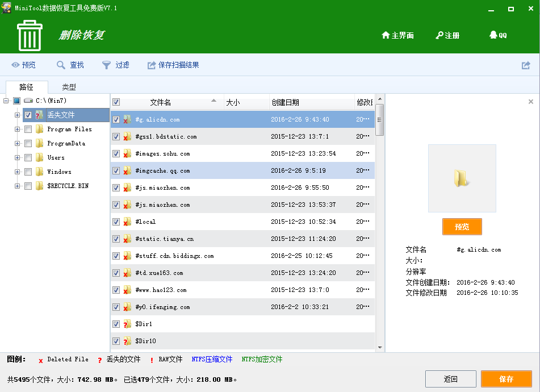Click the C:\ (Win7) drive icon
This screenshot has height=392, width=540.
[28, 101]
